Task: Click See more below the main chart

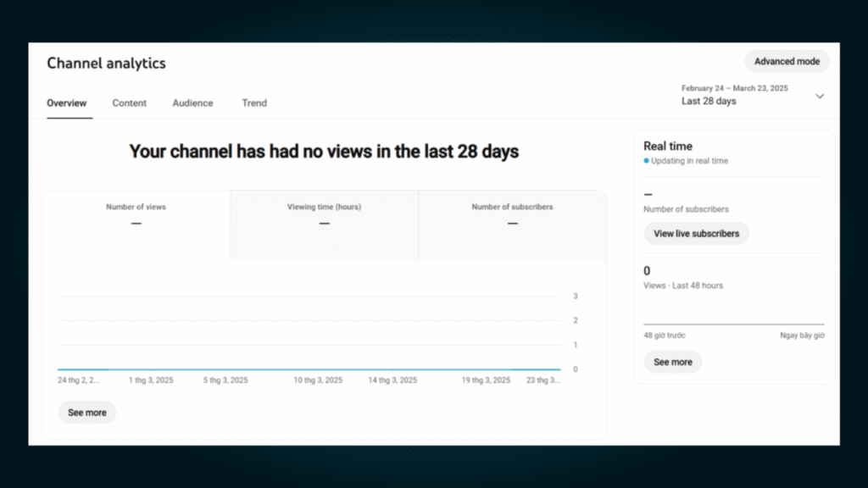Action: [x=87, y=413]
